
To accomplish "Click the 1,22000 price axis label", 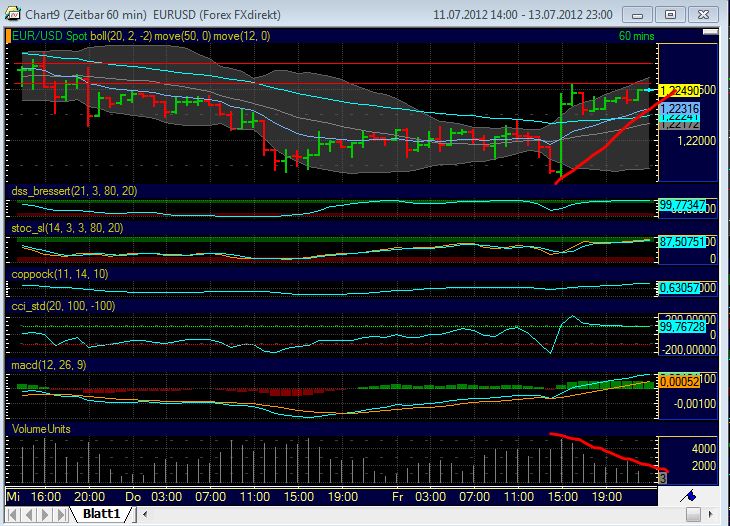I will coord(696,141).
